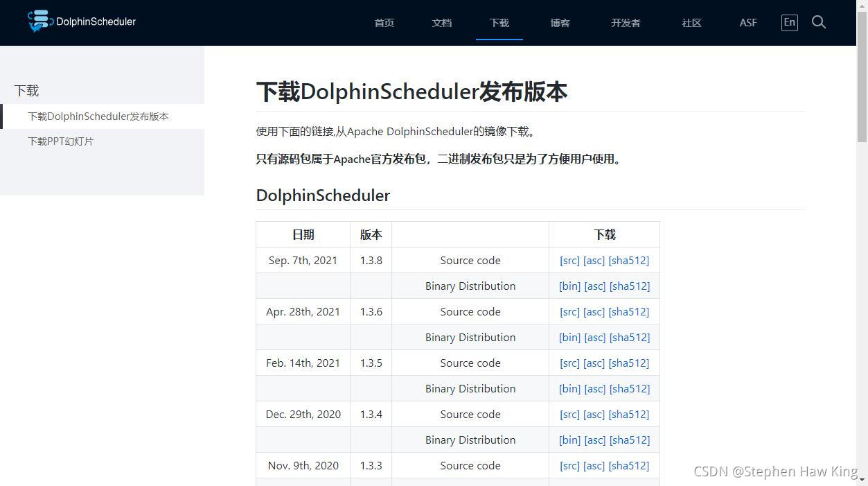
Task: Click the page title 下载DolphinScheduler发布版本
Action: tap(411, 92)
